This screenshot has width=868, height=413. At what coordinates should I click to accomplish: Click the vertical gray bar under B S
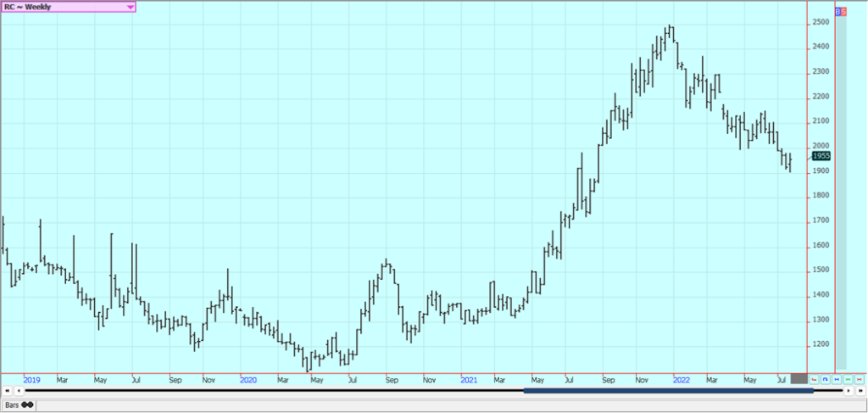pyautogui.click(x=841, y=193)
